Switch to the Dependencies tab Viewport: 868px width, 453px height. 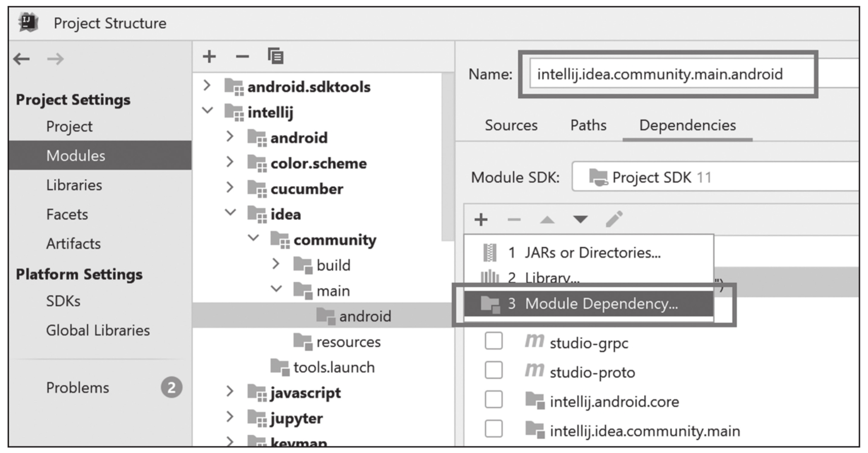688,125
